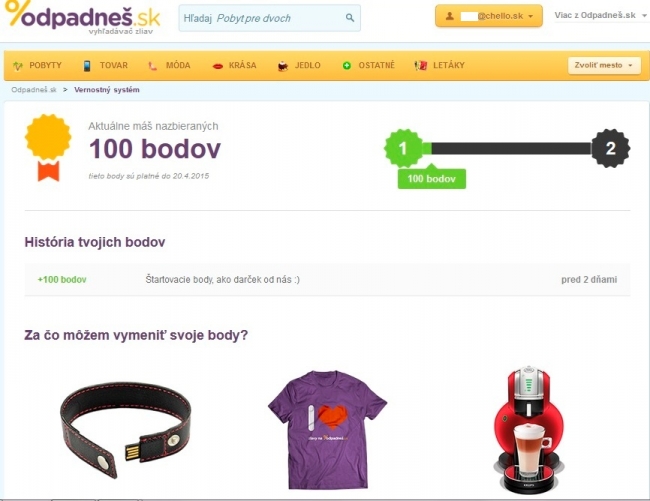This screenshot has height=501, width=650.
Task: Click the cupcake icon beside Jedlo
Action: tap(283, 65)
